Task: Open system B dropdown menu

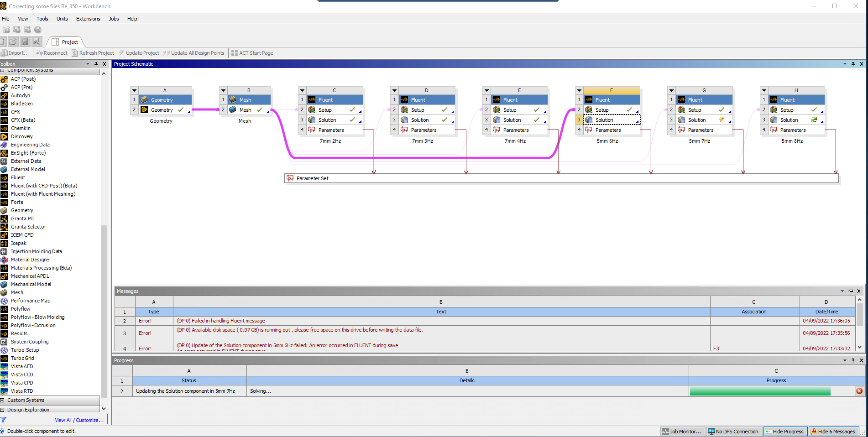Action: (223, 90)
